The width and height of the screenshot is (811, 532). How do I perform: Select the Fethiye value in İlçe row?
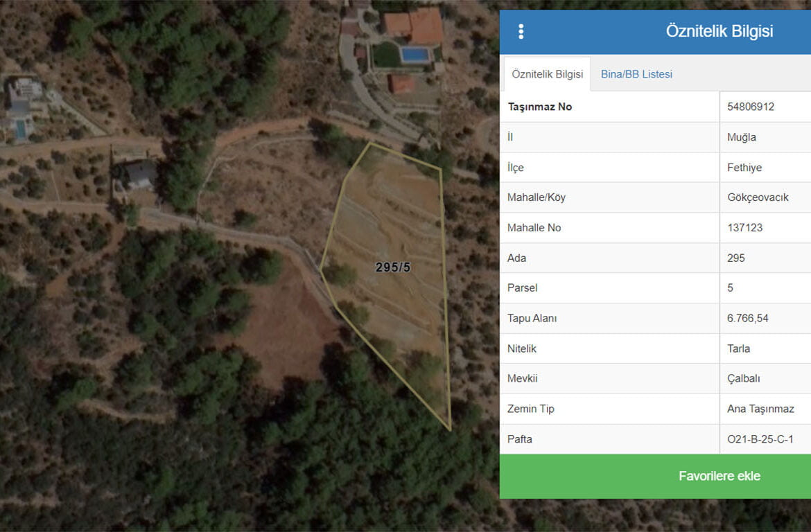coord(744,168)
